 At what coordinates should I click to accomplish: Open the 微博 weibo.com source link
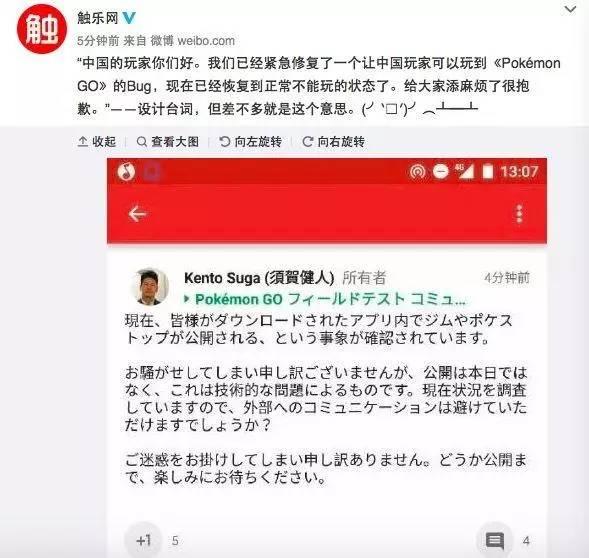(x=193, y=41)
